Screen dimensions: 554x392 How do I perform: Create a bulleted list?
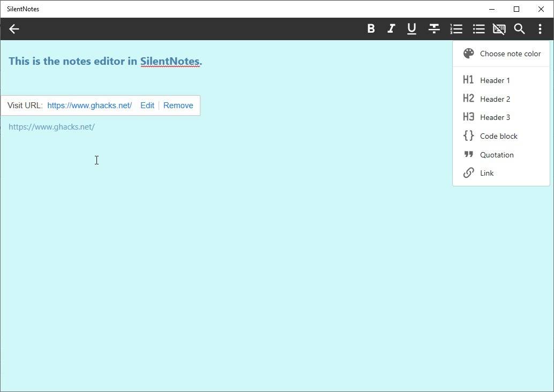(x=478, y=29)
